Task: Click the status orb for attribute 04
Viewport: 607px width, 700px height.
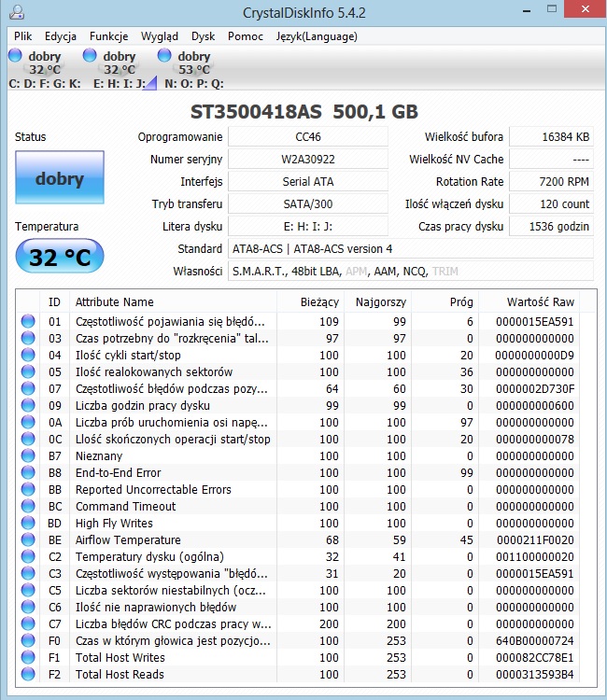Action: click(x=28, y=355)
